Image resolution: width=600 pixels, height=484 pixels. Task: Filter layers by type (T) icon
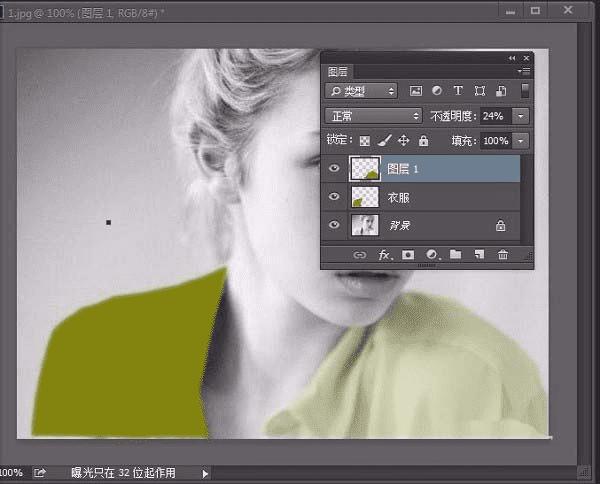(x=458, y=91)
